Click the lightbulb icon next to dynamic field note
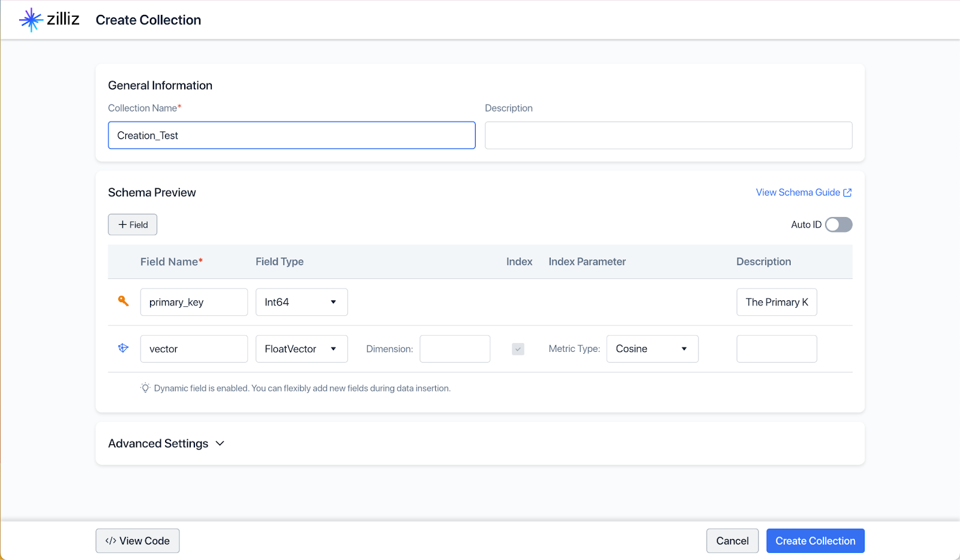The image size is (960, 560). click(144, 388)
